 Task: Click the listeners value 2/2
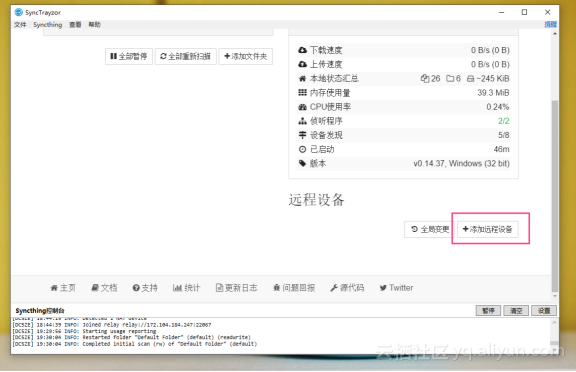pyautogui.click(x=504, y=121)
